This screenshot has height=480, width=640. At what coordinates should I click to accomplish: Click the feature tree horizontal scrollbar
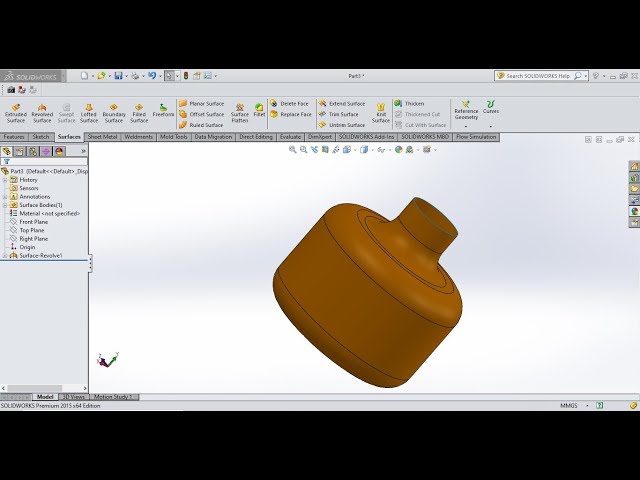35,388
